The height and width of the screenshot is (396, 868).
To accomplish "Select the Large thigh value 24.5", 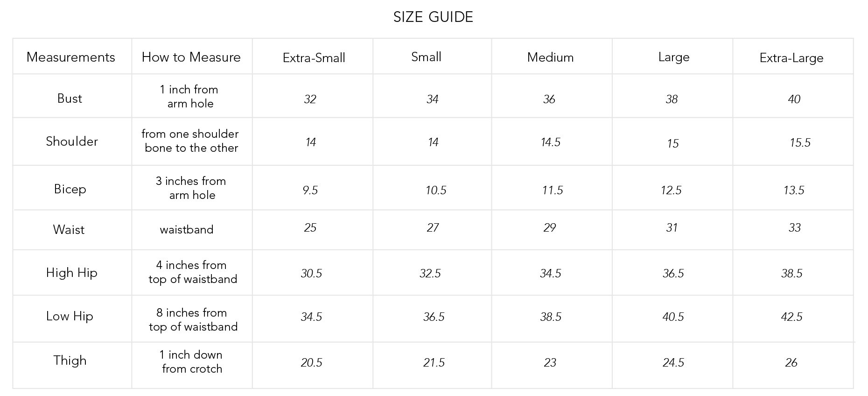I will point(673,363).
